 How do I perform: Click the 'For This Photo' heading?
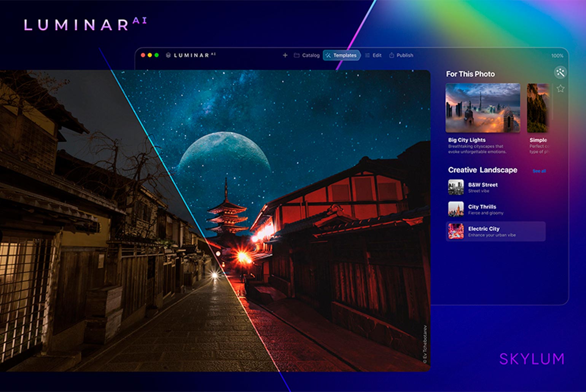coord(470,74)
